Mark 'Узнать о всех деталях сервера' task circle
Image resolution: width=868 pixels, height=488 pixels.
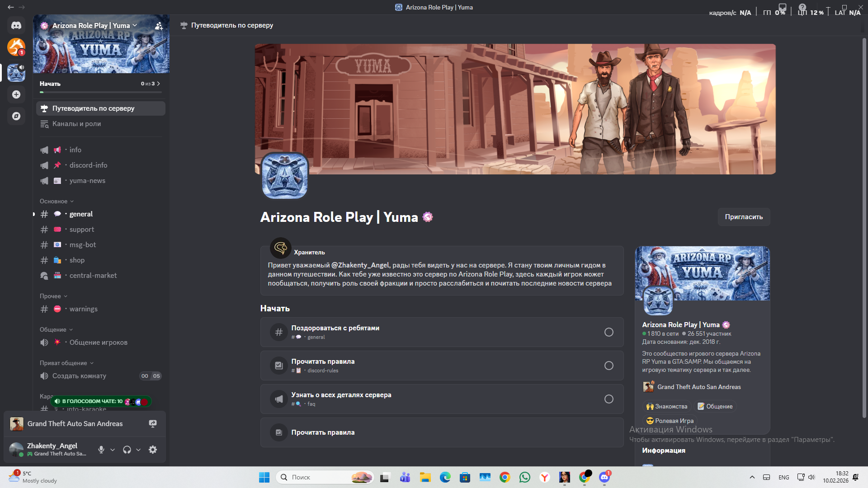tap(609, 399)
